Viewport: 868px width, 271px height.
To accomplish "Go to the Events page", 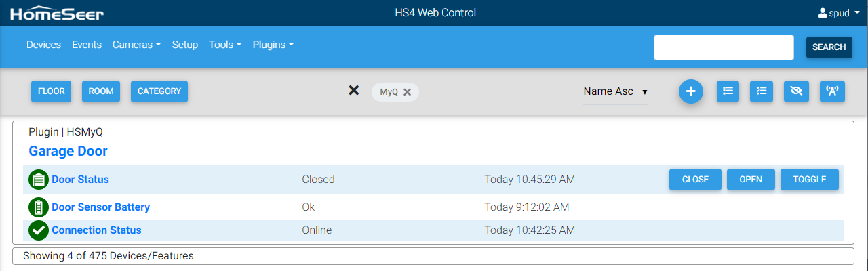I will (x=87, y=45).
